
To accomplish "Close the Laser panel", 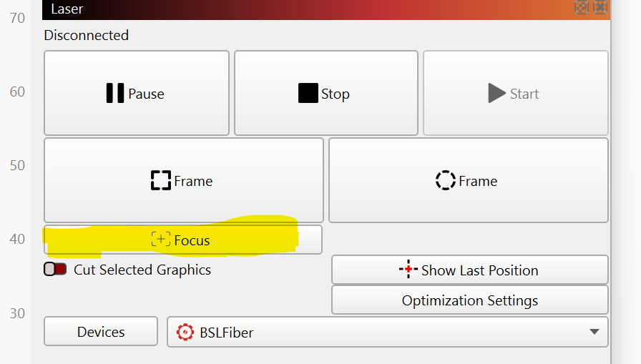I will point(600,8).
